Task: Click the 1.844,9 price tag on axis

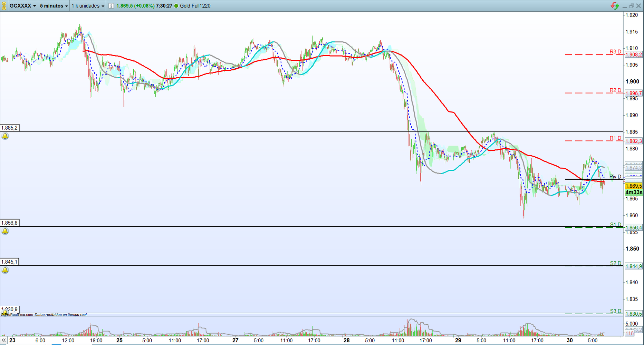Action: click(634, 266)
